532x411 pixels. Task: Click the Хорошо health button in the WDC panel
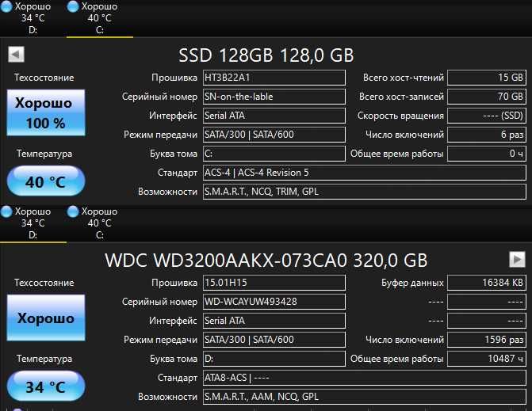[46, 318]
